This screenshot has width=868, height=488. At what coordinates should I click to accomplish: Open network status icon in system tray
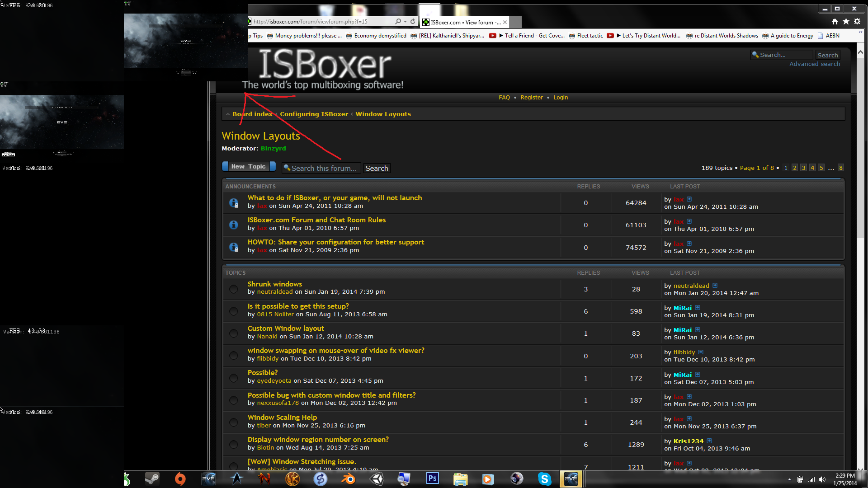click(811, 479)
